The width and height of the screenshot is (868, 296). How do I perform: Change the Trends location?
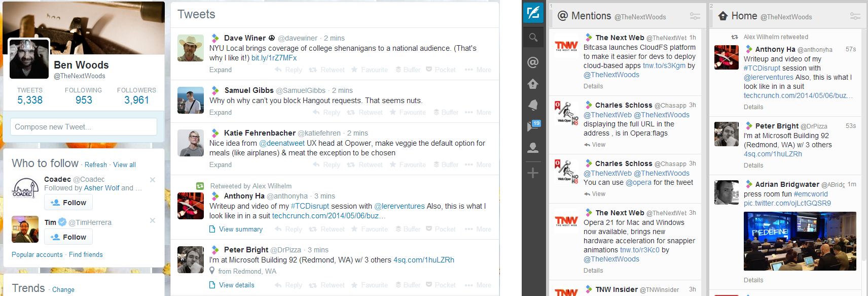(63, 289)
